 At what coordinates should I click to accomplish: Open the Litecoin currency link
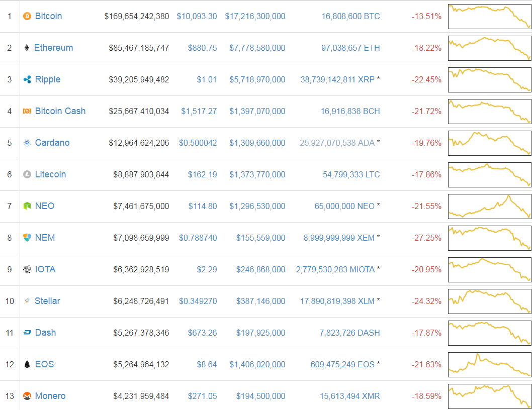(51, 174)
